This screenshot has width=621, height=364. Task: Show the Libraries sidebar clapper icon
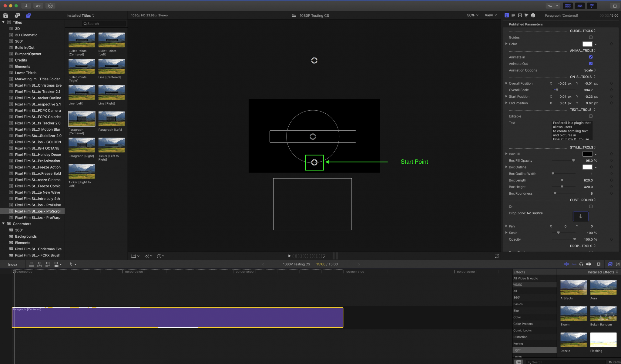pos(5,15)
